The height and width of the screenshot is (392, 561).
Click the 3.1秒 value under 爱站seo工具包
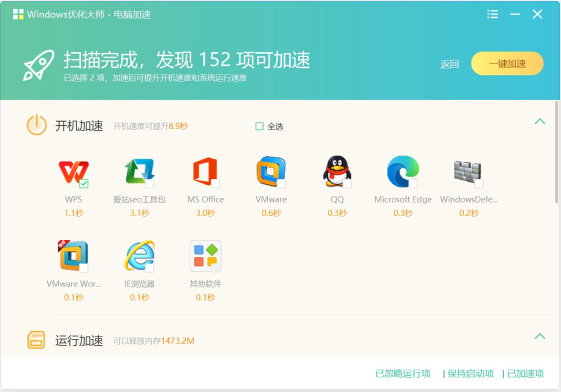point(140,213)
